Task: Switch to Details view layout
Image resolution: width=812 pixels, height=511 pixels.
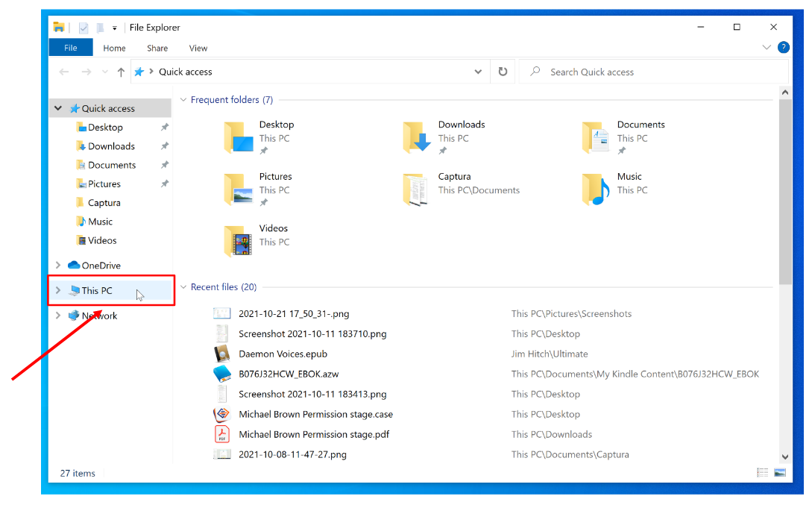Action: 762,473
